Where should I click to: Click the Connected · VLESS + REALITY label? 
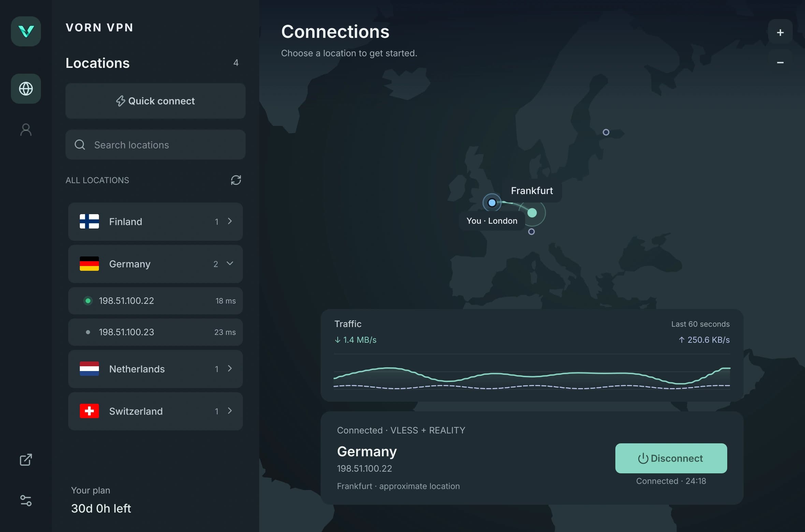point(401,430)
